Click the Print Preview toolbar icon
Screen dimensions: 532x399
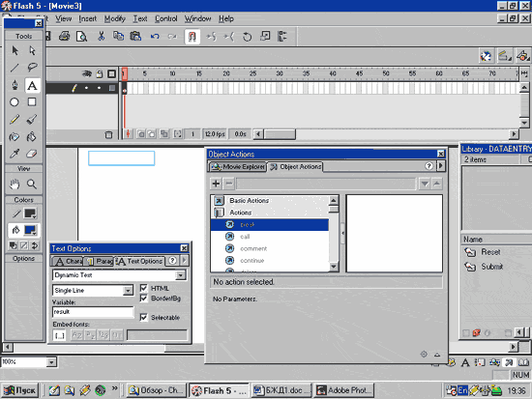[x=82, y=36]
